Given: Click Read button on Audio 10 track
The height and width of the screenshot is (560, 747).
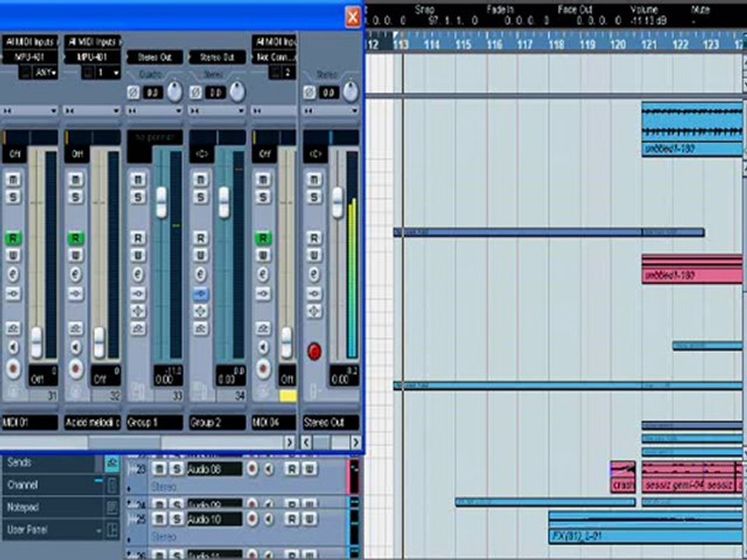Looking at the screenshot, I should point(292,519).
